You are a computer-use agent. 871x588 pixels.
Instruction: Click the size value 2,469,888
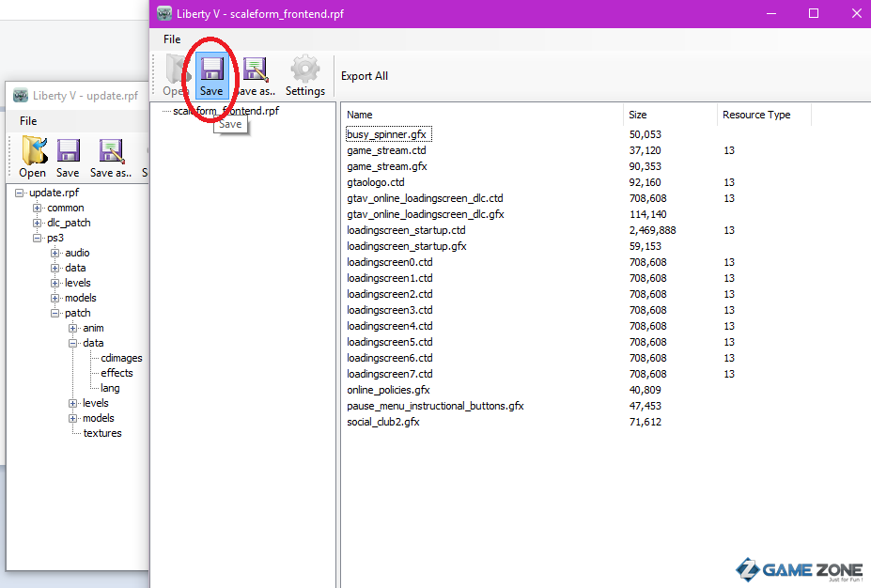(x=653, y=230)
